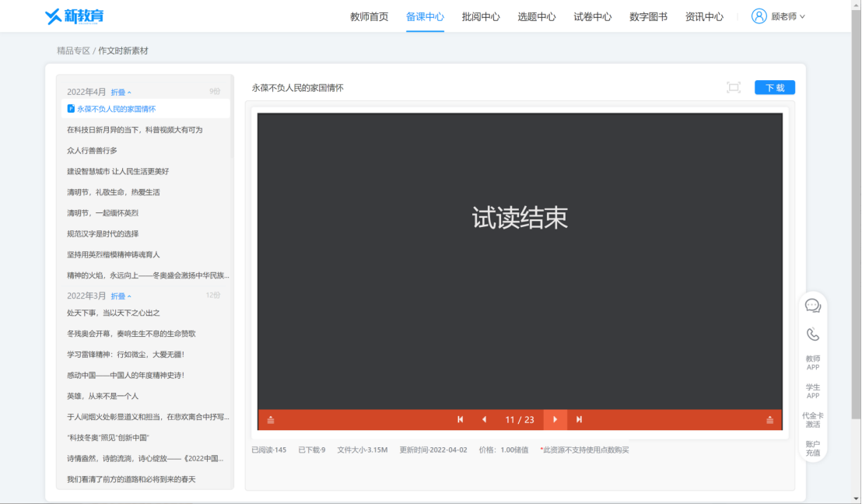Open 清明节，礼敬生命，热爱生活
862x504 pixels.
114,192
